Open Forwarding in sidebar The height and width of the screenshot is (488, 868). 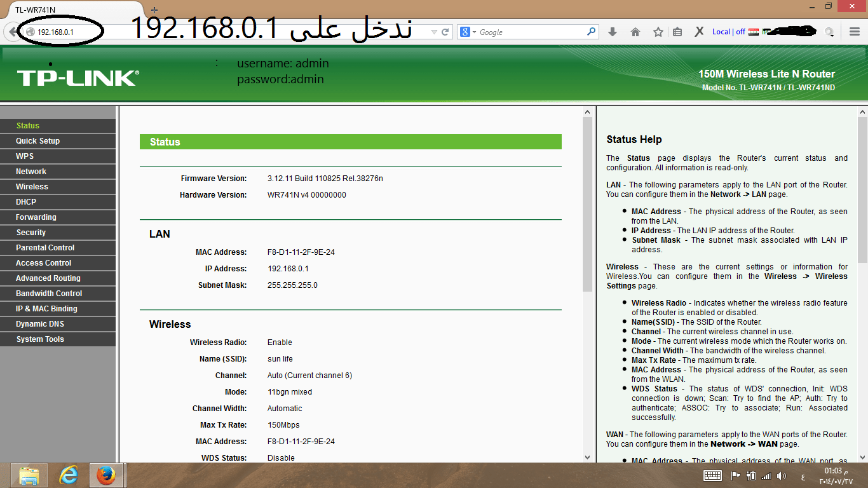58,217
